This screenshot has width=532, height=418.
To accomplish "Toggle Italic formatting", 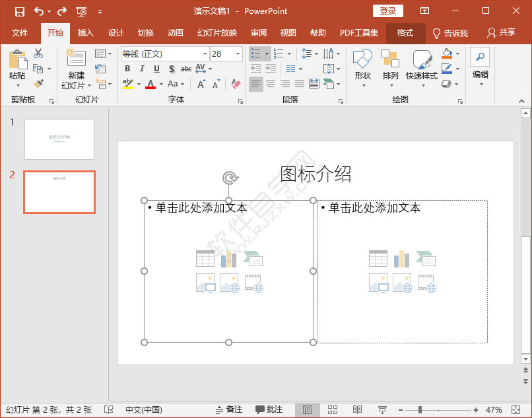I will coord(141,69).
